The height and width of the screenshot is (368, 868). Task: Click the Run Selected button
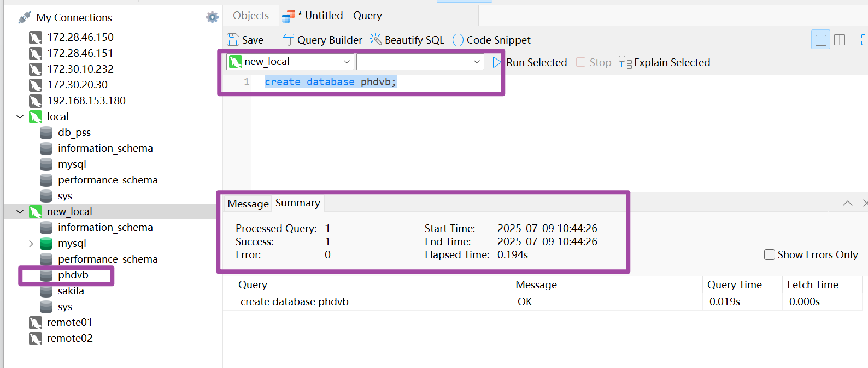536,62
